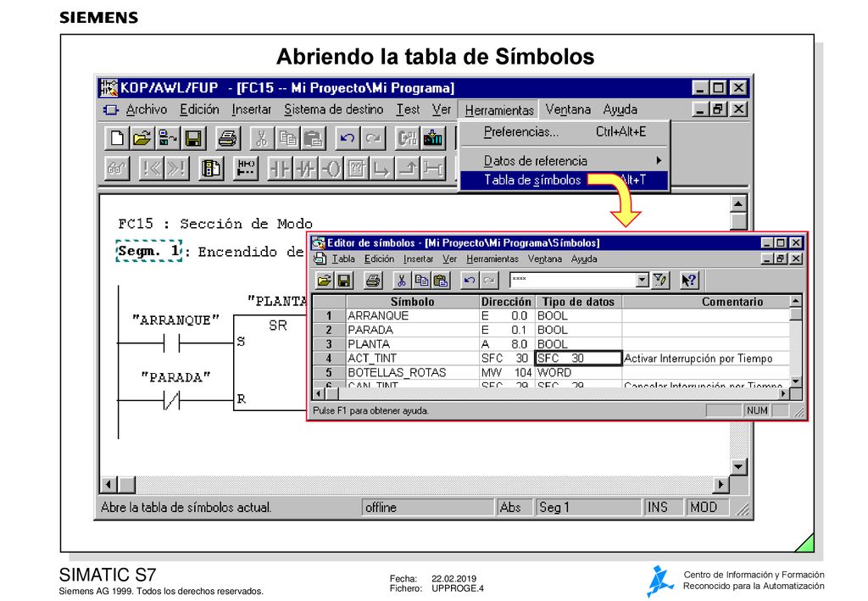Open the Ventana menu in KOP/AWL/FUP
Viewport: 868px width, 601px height.
coord(568,109)
